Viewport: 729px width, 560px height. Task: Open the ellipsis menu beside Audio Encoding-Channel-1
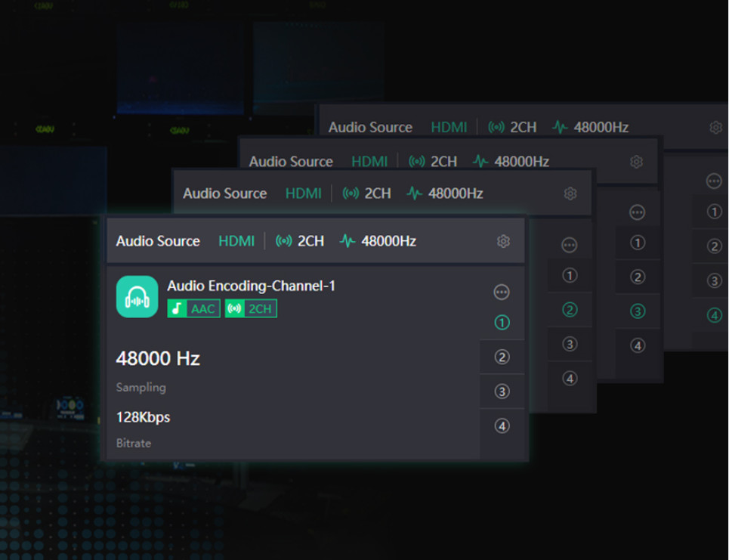click(x=502, y=292)
